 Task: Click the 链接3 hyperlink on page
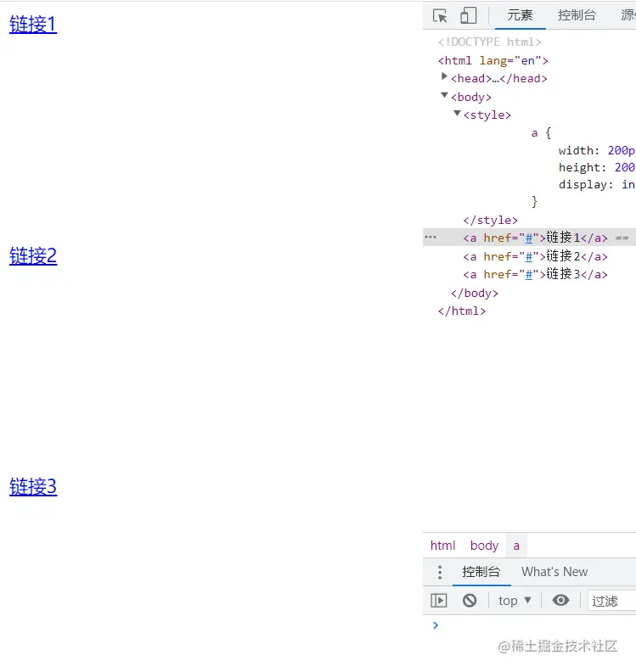(x=33, y=487)
